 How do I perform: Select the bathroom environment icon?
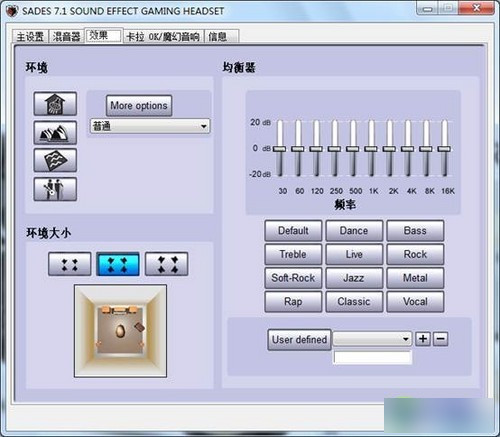tap(55, 104)
